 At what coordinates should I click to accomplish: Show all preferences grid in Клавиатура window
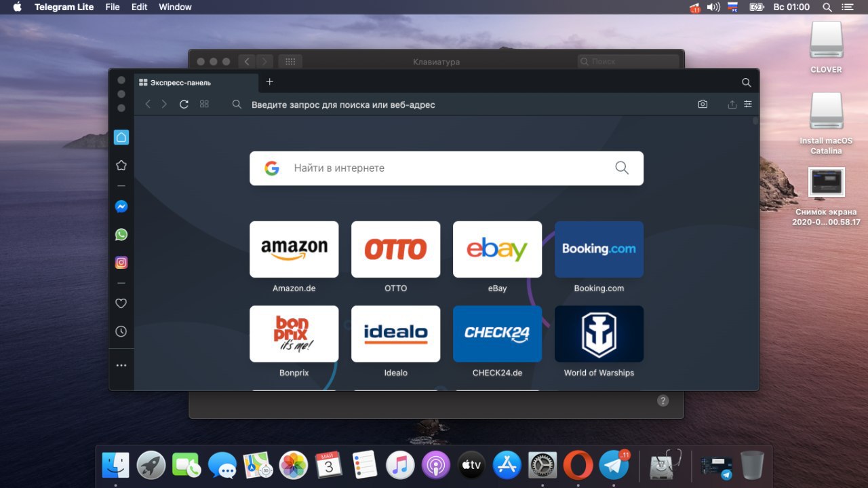[290, 61]
